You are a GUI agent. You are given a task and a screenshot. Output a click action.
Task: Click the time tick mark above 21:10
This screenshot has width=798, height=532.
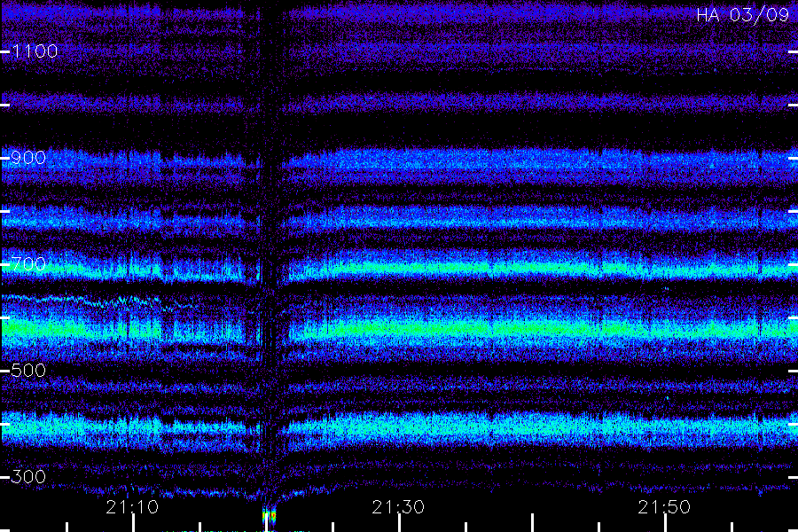point(133,523)
